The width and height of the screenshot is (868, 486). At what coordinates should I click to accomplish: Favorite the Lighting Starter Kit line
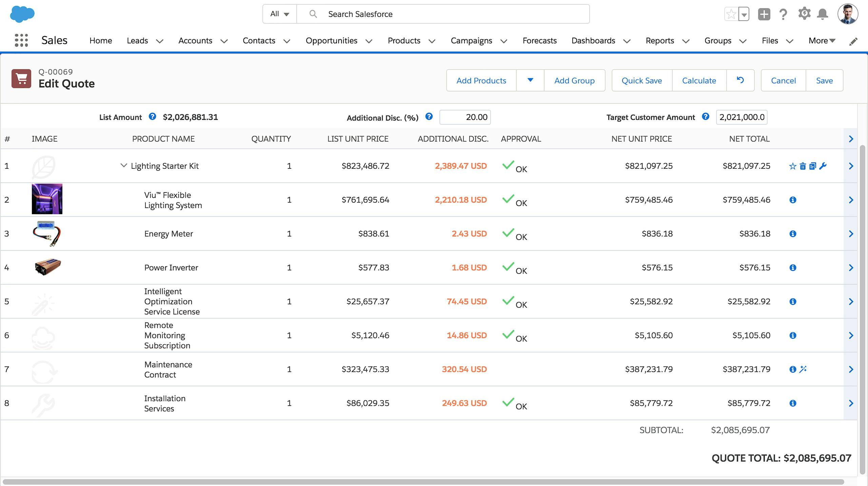click(793, 166)
